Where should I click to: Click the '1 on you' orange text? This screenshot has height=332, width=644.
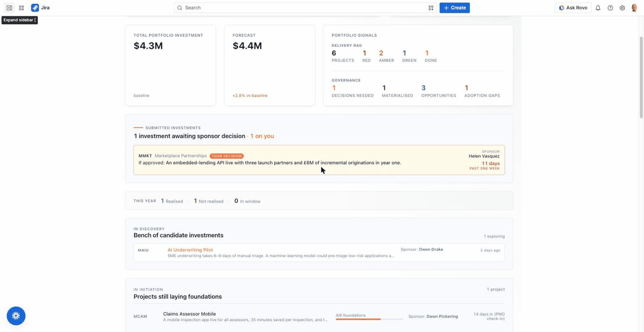point(262,136)
